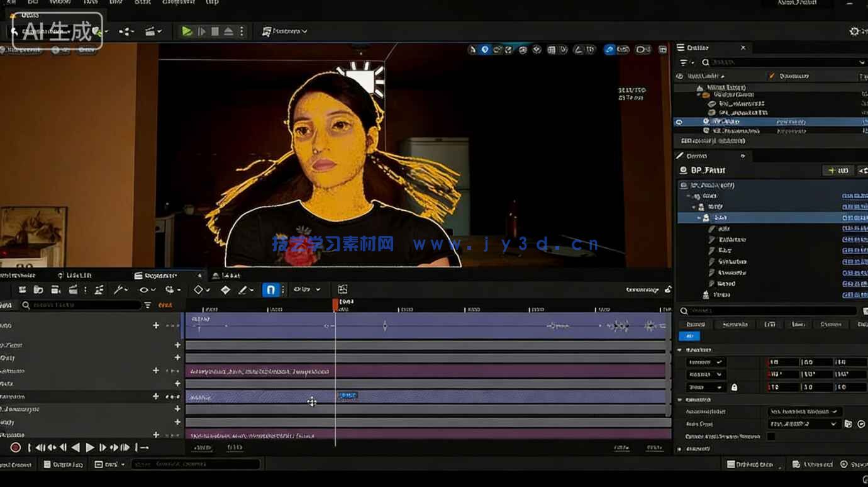The height and width of the screenshot is (487, 868).
Task: Open the Edit menu in the menu bar
Action: pyautogui.click(x=33, y=3)
